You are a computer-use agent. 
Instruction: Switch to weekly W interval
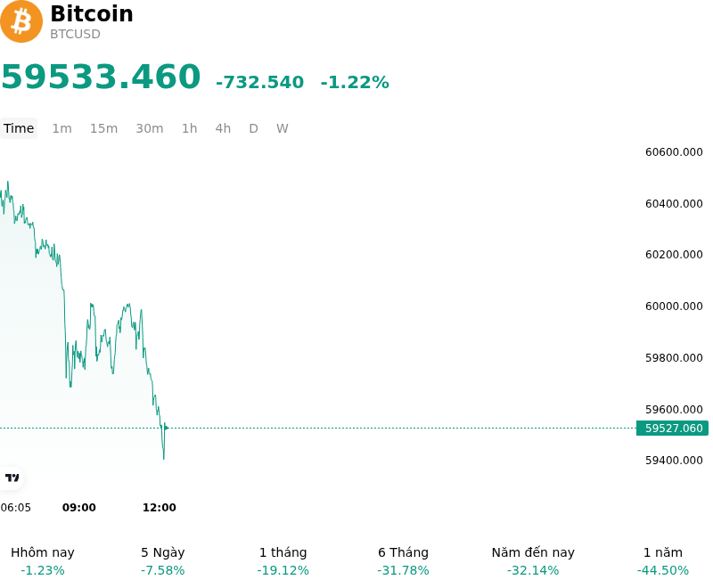[x=282, y=128]
